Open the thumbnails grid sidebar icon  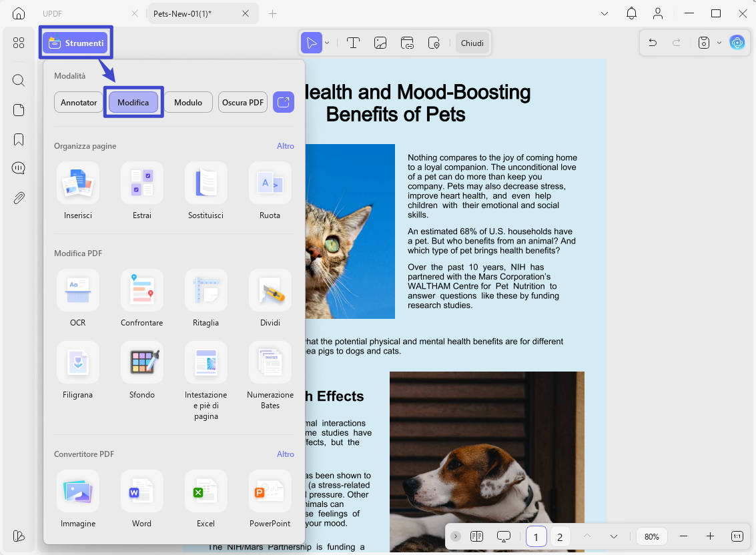tap(18, 43)
